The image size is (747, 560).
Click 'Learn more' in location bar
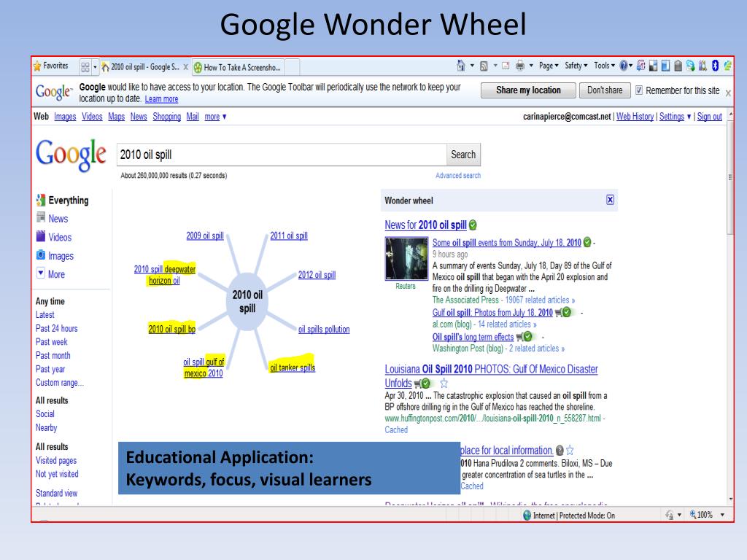tap(161, 99)
